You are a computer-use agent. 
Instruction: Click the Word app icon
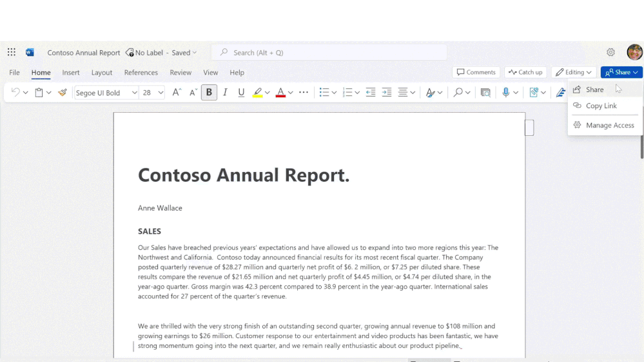pos(30,52)
